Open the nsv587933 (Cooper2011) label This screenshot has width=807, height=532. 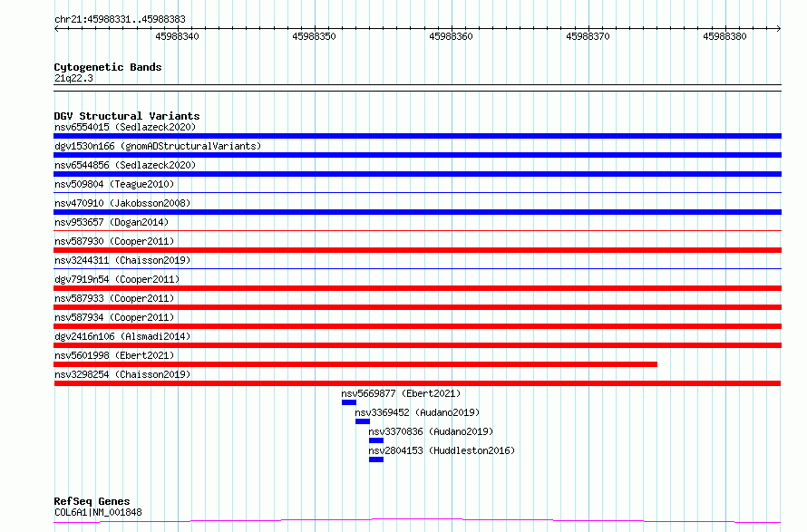114,298
